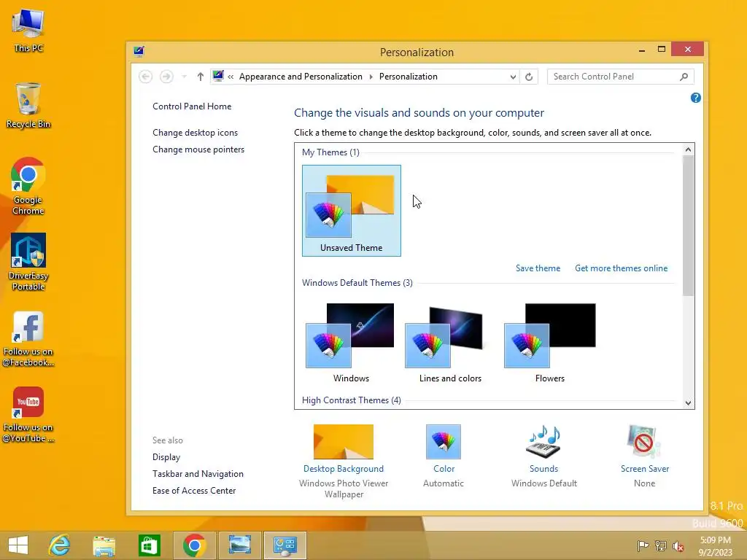Open the address bar history dropdown

tap(513, 77)
